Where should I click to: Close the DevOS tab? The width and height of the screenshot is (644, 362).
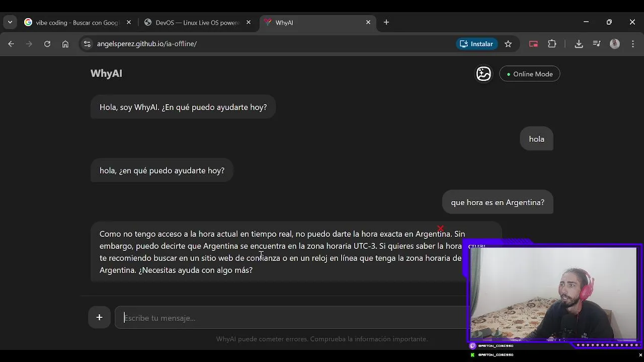[x=249, y=23]
